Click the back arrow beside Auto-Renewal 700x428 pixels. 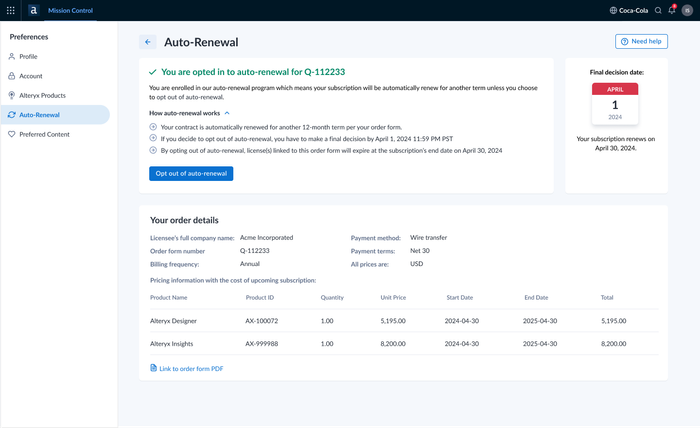point(148,42)
